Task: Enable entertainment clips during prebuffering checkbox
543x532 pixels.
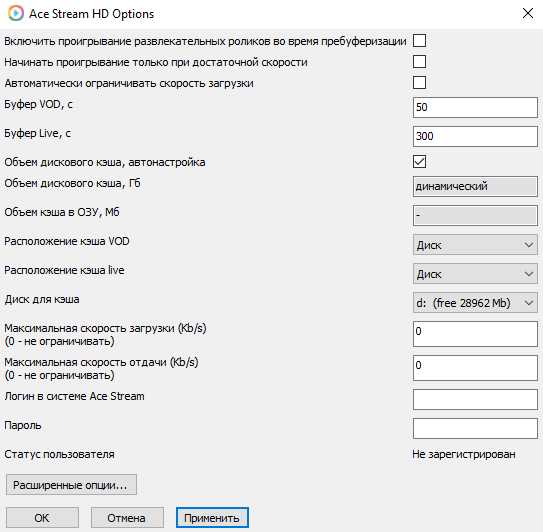Action: coord(419,41)
